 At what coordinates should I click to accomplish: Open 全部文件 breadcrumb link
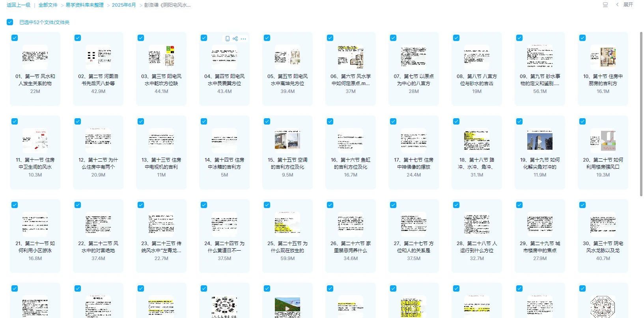[x=48, y=5]
